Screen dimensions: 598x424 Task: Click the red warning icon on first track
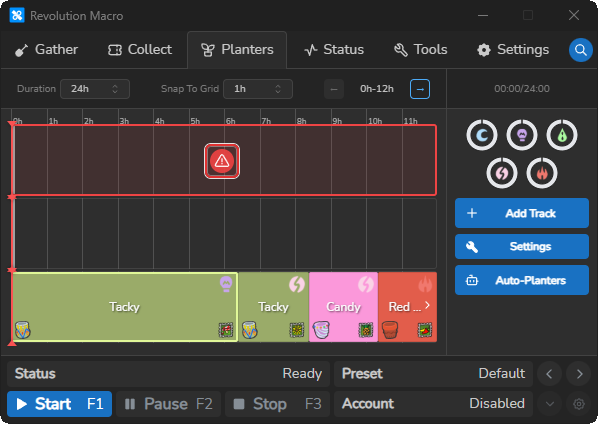(222, 161)
